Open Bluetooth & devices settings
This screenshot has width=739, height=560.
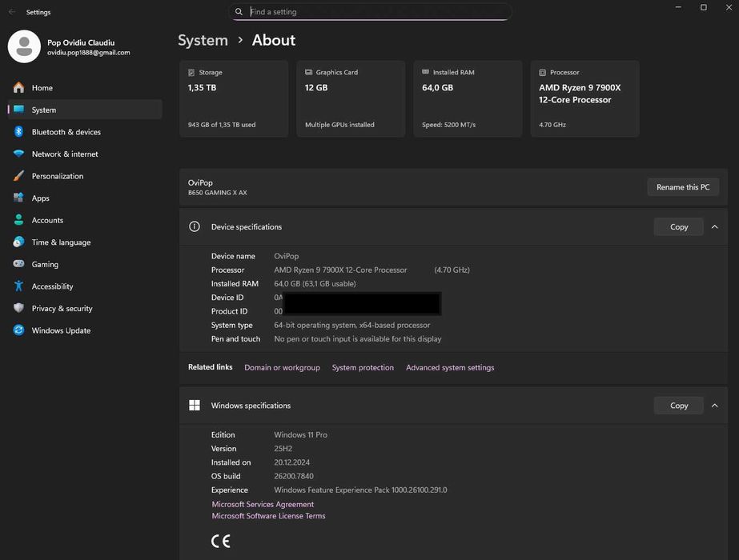coord(86,132)
